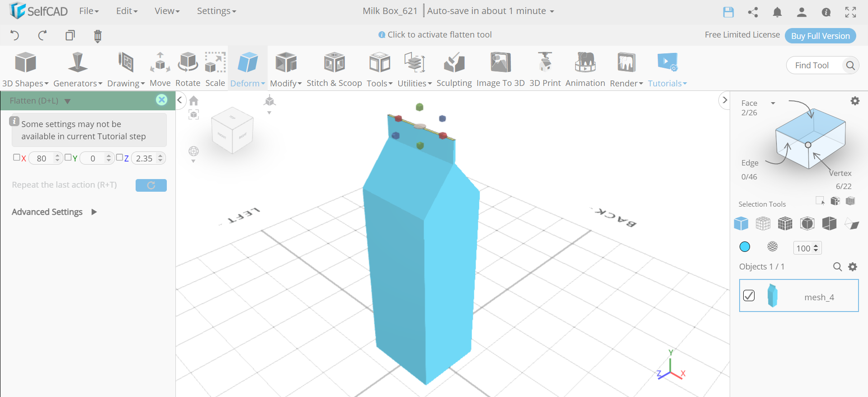Image resolution: width=868 pixels, height=397 pixels.
Task: Open Stitch & Scoop tool
Action: (334, 69)
